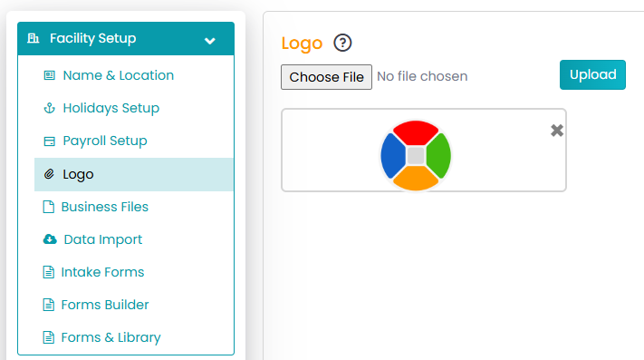Open Intake Forms from the sidebar
Image resolution: width=644 pixels, height=360 pixels.
(102, 272)
